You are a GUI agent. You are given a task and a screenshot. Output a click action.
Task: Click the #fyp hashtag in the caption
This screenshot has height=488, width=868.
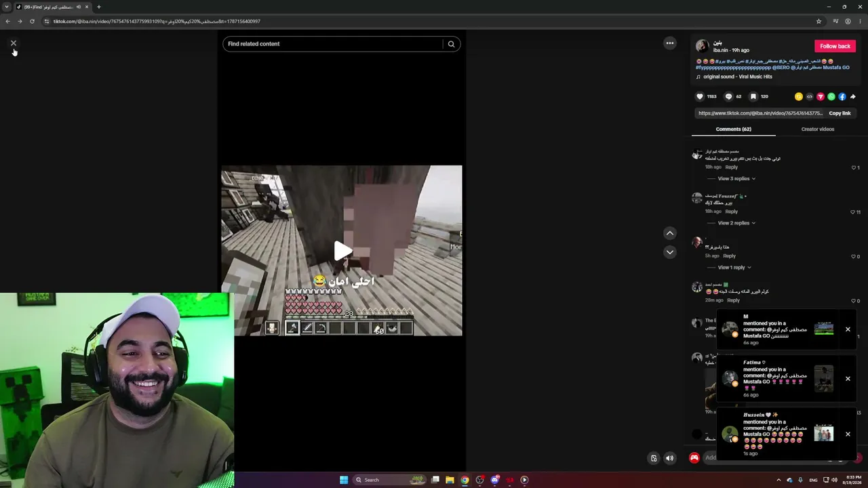(733, 68)
